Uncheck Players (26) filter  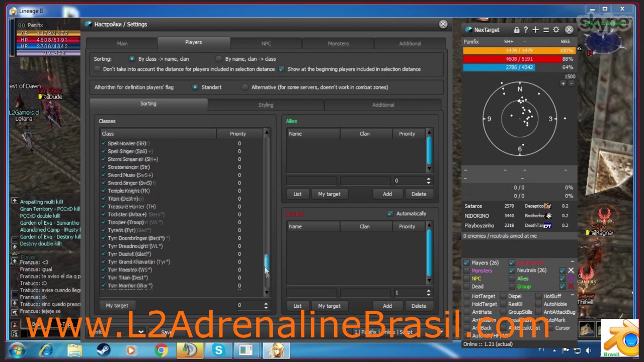pos(466,262)
